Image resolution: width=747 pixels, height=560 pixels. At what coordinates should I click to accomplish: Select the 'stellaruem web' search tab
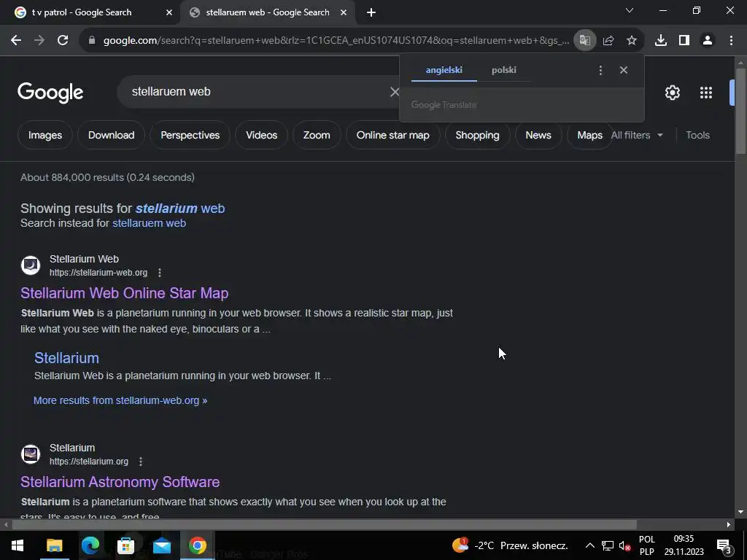click(267, 12)
